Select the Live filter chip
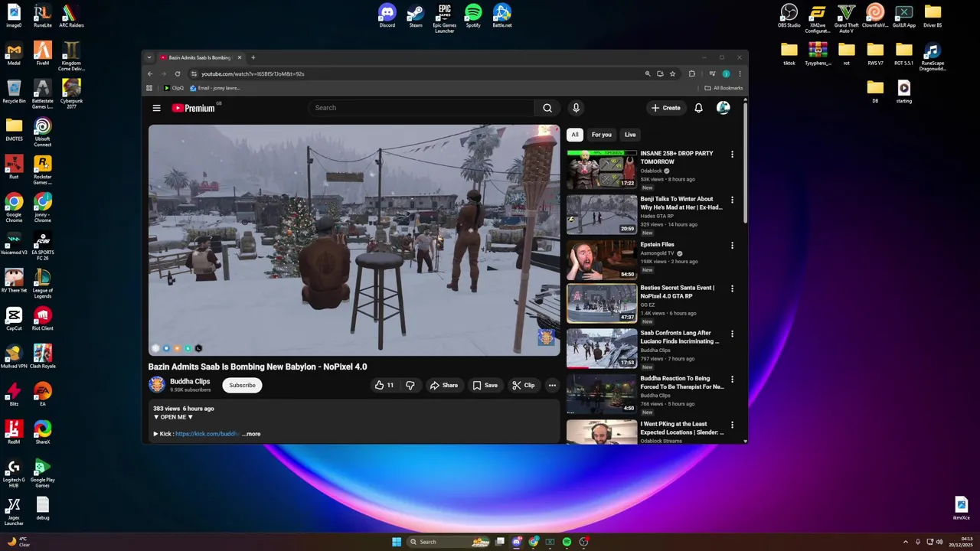980x551 pixels. coord(630,135)
